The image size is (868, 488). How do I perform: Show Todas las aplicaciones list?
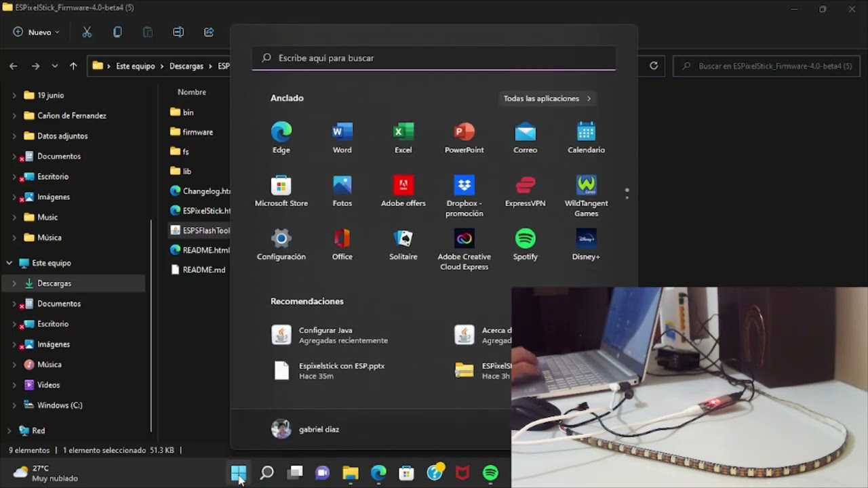tap(547, 98)
